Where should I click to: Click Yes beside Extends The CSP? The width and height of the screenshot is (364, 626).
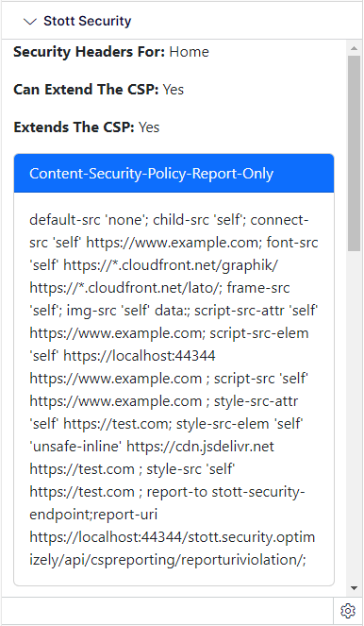[149, 127]
